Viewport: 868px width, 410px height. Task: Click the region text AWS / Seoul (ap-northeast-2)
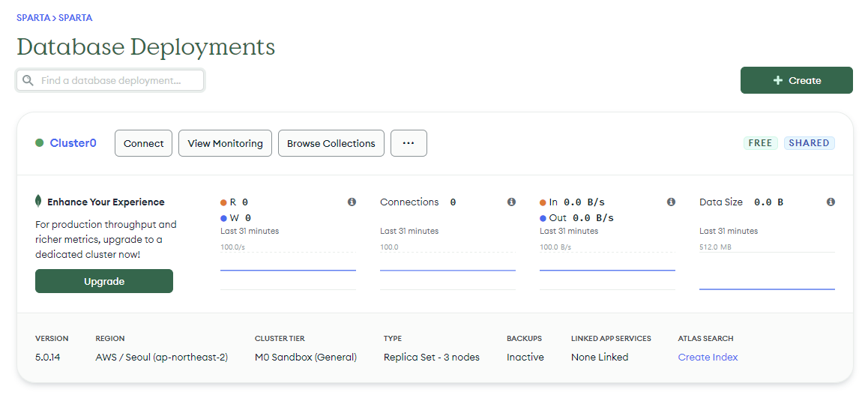[162, 357]
